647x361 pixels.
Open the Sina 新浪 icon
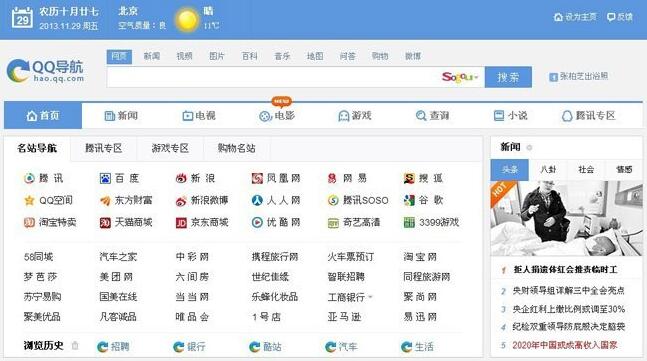pyautogui.click(x=181, y=178)
